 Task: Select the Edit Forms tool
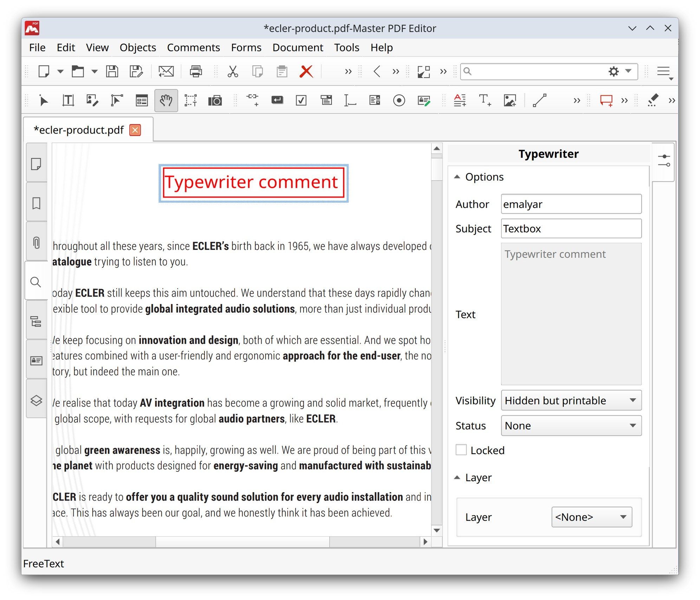pyautogui.click(x=142, y=101)
